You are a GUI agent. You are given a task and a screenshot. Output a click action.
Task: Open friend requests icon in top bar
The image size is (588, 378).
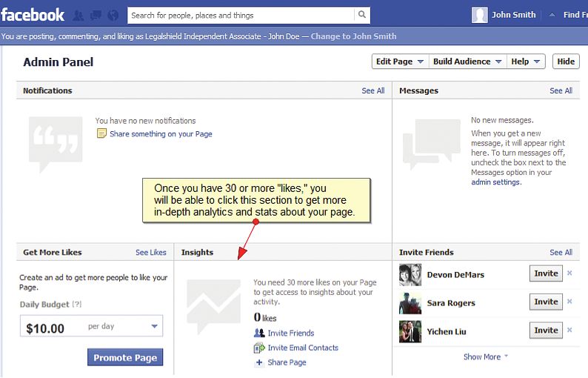(78, 16)
